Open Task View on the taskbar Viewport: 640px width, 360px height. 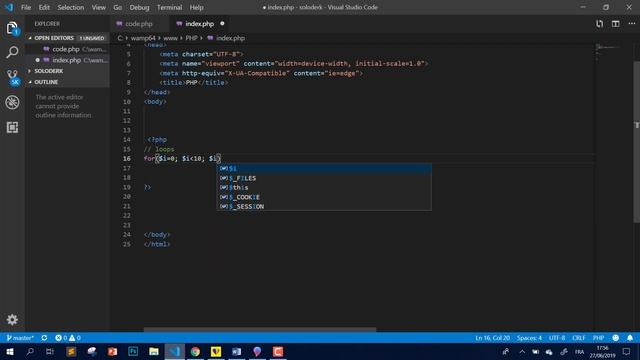50,351
